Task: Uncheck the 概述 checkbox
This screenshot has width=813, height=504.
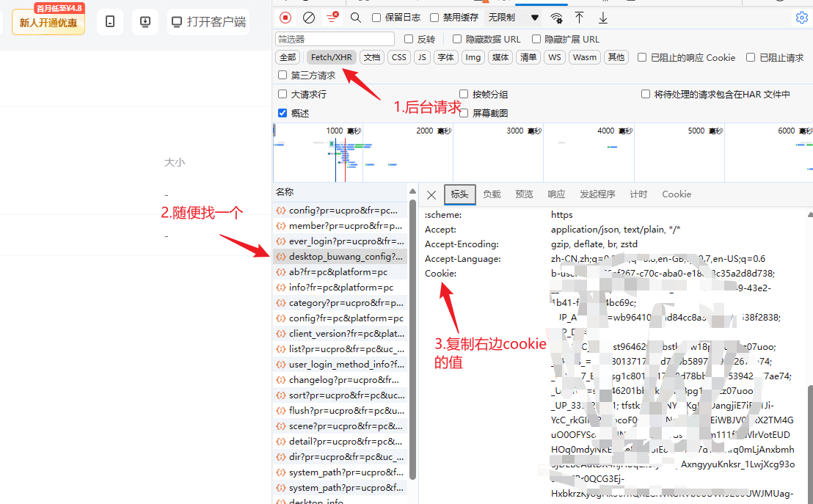Action: point(282,113)
